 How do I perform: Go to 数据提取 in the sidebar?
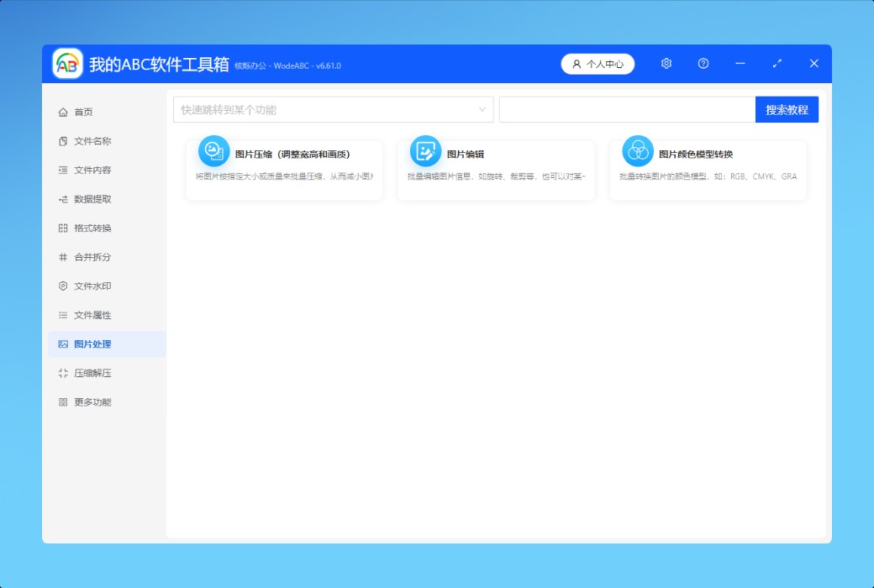pyautogui.click(x=92, y=199)
